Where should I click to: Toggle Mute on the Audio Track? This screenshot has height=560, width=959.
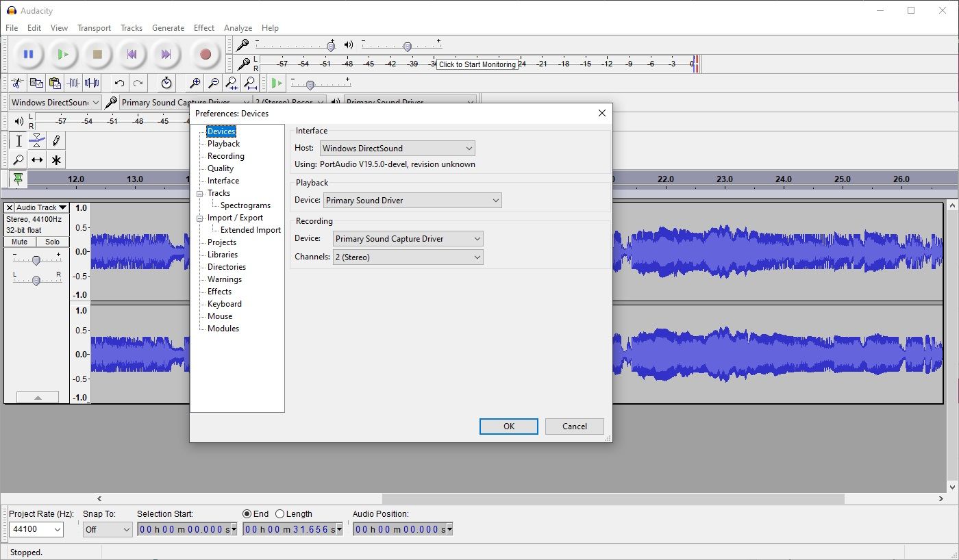[x=19, y=242]
